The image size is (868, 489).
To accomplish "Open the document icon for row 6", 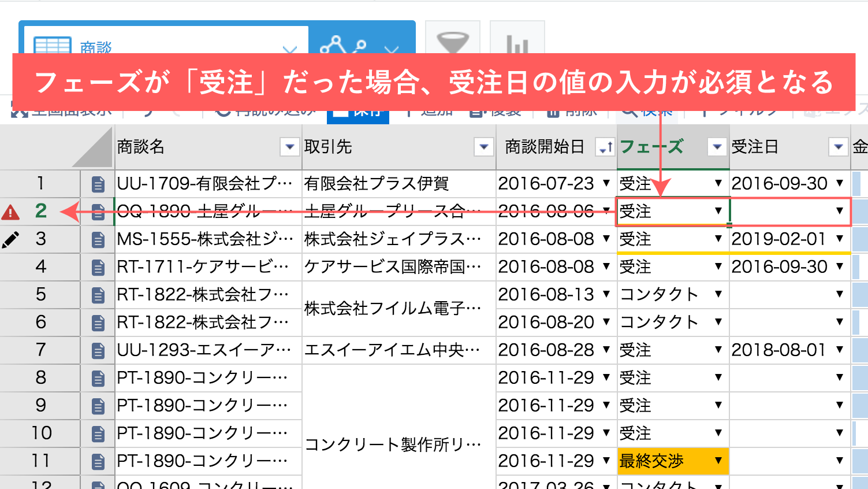I will [98, 323].
